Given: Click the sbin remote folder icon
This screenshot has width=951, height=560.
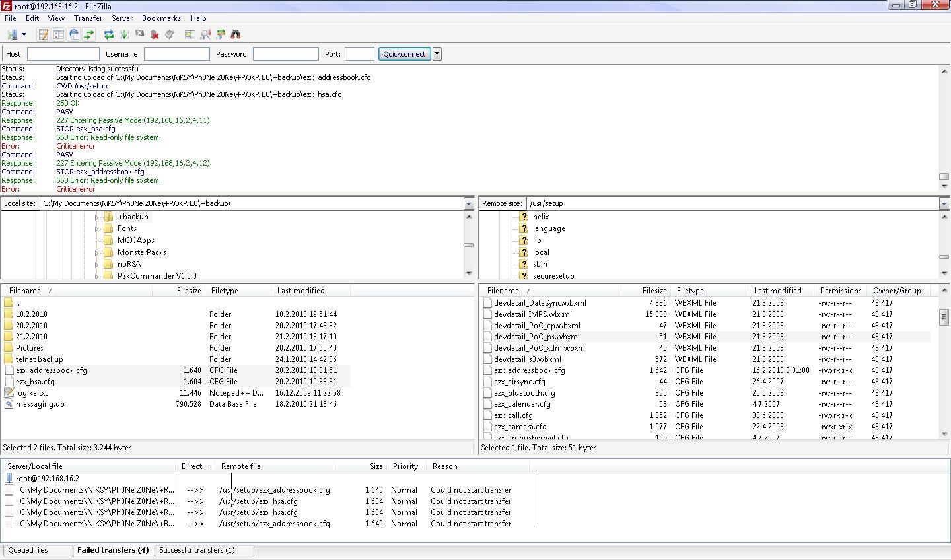Looking at the screenshot, I should coord(524,264).
